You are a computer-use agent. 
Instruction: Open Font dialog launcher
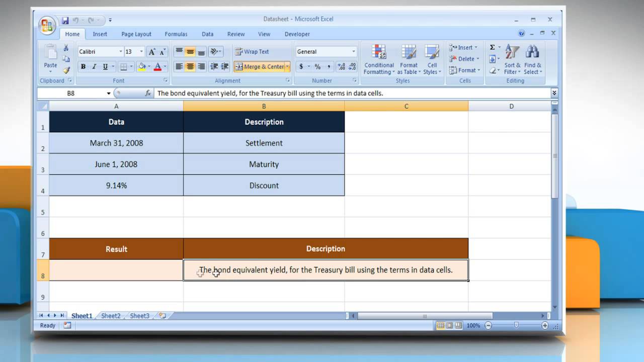click(x=166, y=80)
